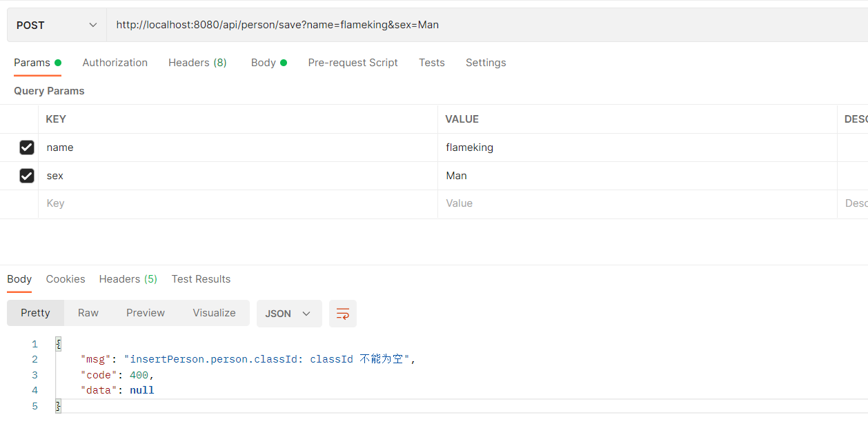Uncheck the sex parameter checkbox
Screen dimensions: 868x437
pyautogui.click(x=27, y=176)
